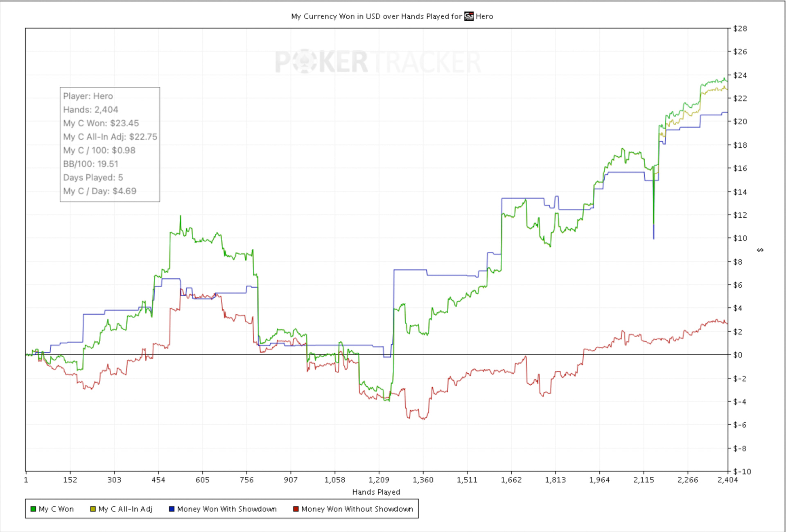Click the 'Player: Hero' line in the info box
Image resolution: width=786 pixels, height=532 pixels.
(88, 96)
